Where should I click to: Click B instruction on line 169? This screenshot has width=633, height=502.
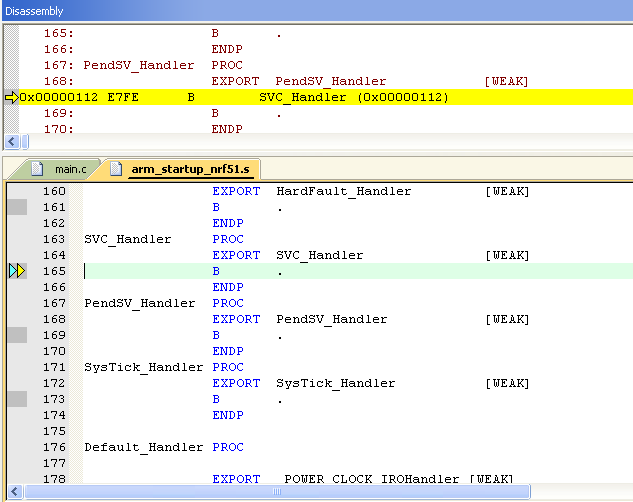[x=216, y=335]
